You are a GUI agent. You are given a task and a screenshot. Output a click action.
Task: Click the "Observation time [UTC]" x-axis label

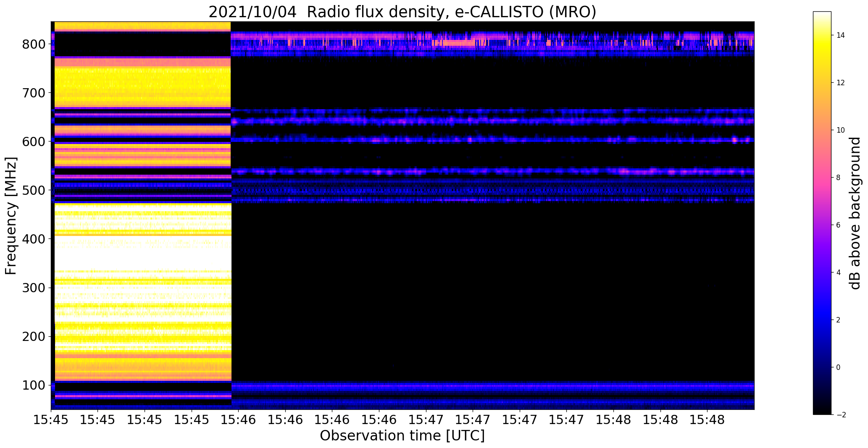(x=402, y=436)
